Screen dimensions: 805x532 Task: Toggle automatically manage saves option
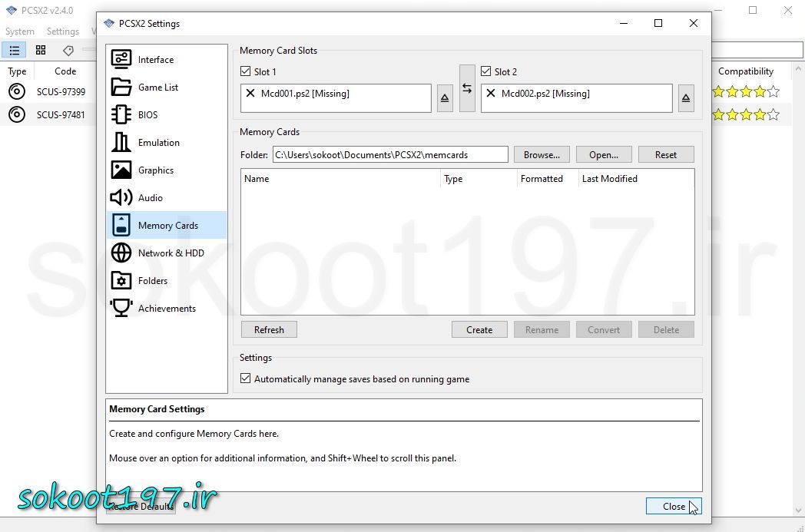pyautogui.click(x=246, y=378)
